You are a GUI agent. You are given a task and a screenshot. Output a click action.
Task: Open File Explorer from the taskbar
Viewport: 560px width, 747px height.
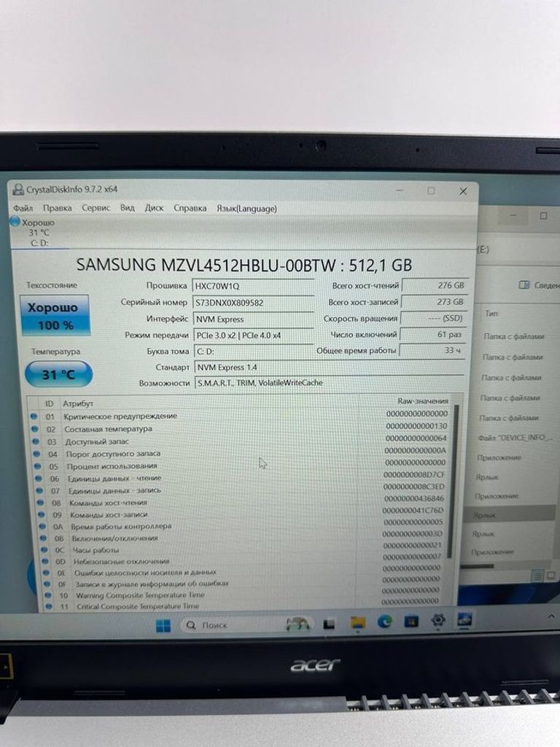pyautogui.click(x=357, y=622)
